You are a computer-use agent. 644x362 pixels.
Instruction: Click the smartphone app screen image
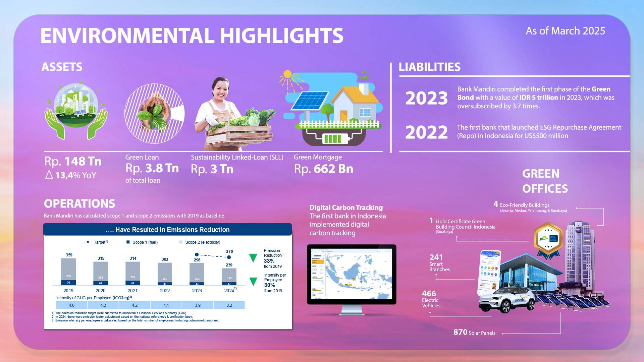point(489,272)
